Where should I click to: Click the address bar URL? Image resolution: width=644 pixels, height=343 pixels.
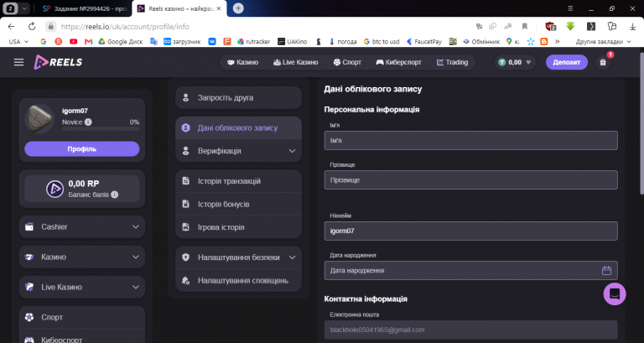click(125, 26)
